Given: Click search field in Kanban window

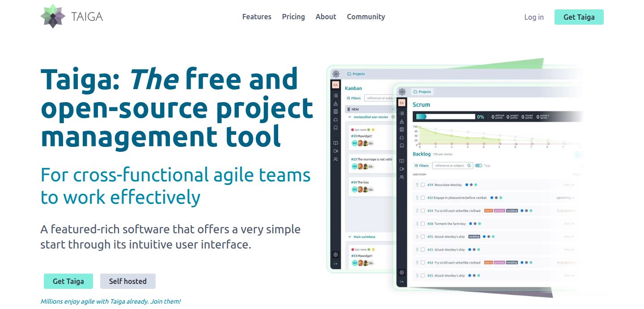Looking at the screenshot, I should [x=379, y=98].
